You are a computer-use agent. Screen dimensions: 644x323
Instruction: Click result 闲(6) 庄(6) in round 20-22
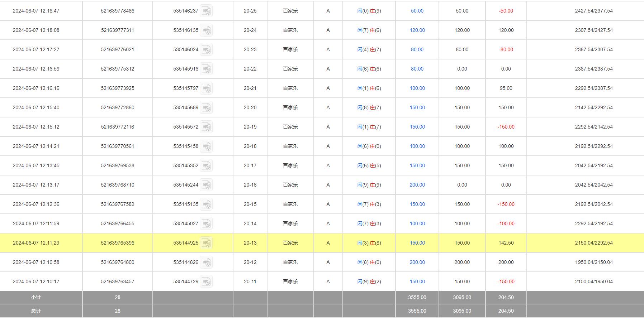(369, 69)
